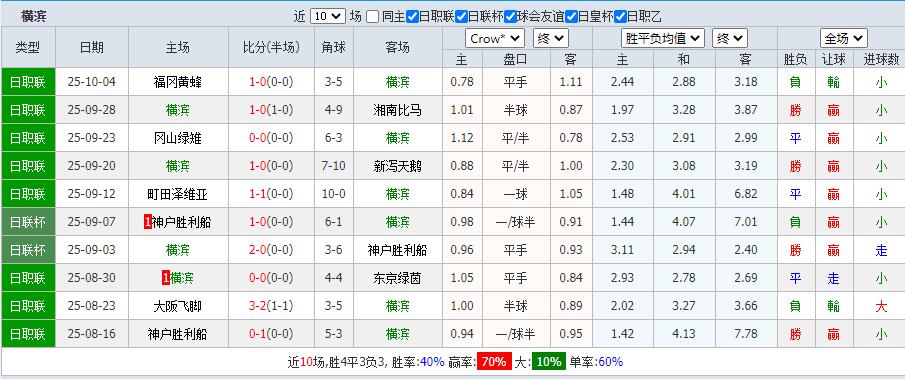Click the 盘口 column header
The width and height of the screenshot is (905, 379).
[515, 59]
